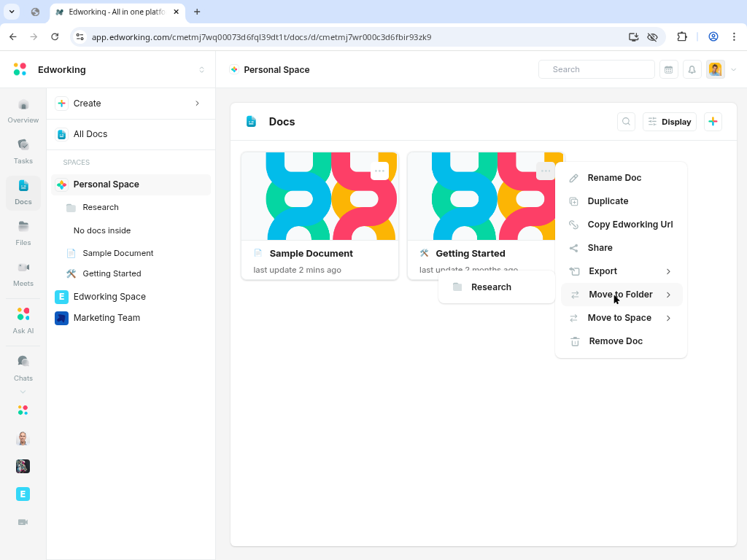Expand the Create menu chevron

197,104
